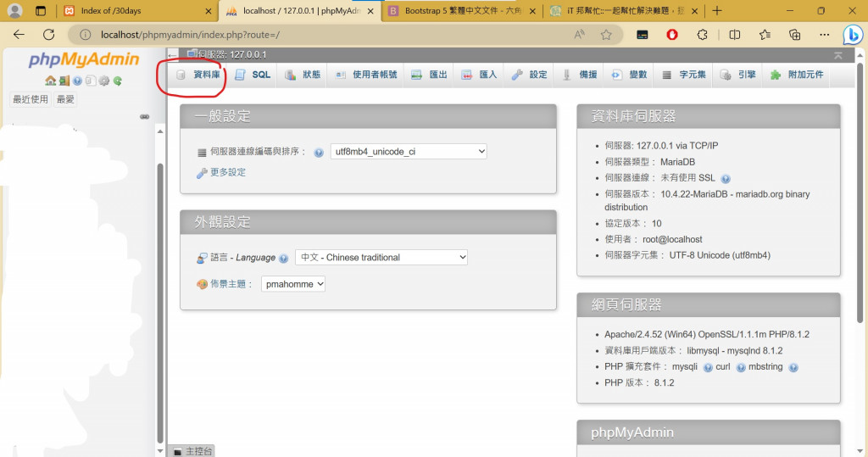This screenshot has width=868, height=457.
Task: Click the Edge profile avatar icon
Action: point(15,11)
